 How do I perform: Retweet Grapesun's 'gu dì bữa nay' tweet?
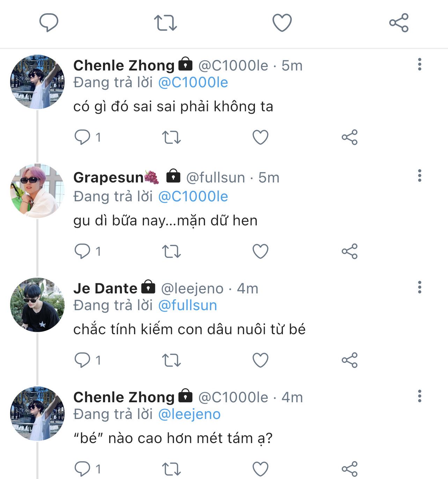click(171, 251)
